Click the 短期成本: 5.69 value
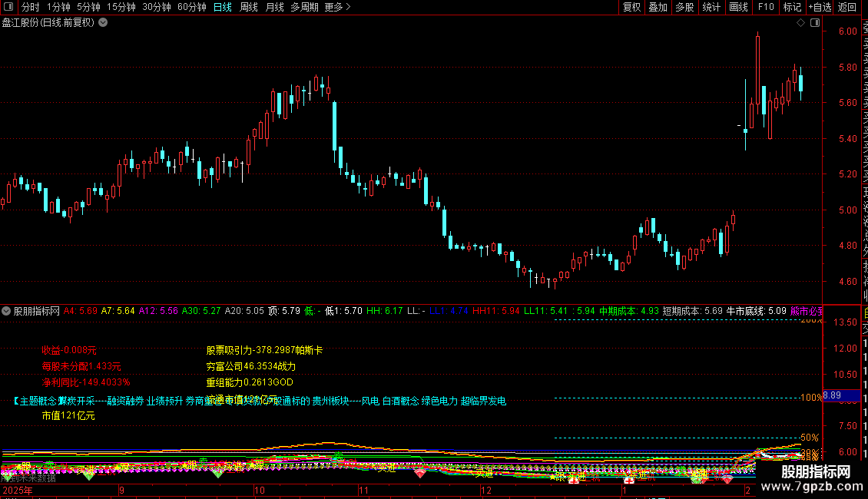Image resolution: width=868 pixels, height=499 pixels. pyautogui.click(x=693, y=311)
